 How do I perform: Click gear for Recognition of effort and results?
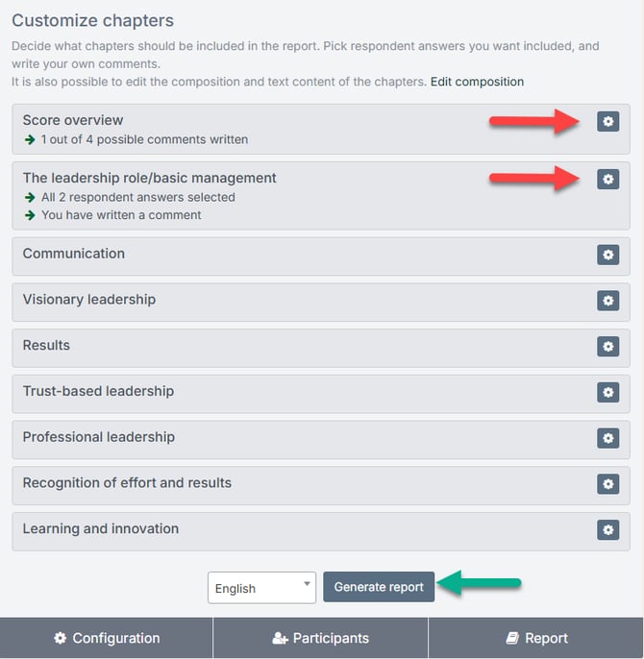tap(607, 483)
